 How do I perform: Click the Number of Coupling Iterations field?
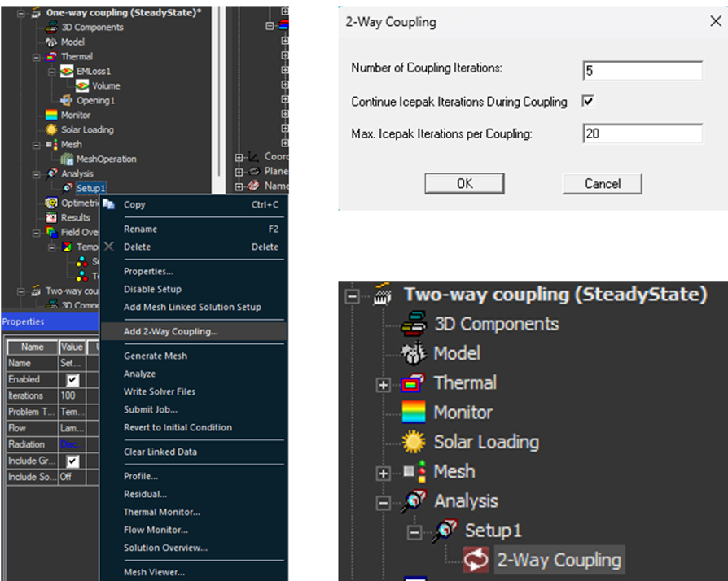point(642,71)
